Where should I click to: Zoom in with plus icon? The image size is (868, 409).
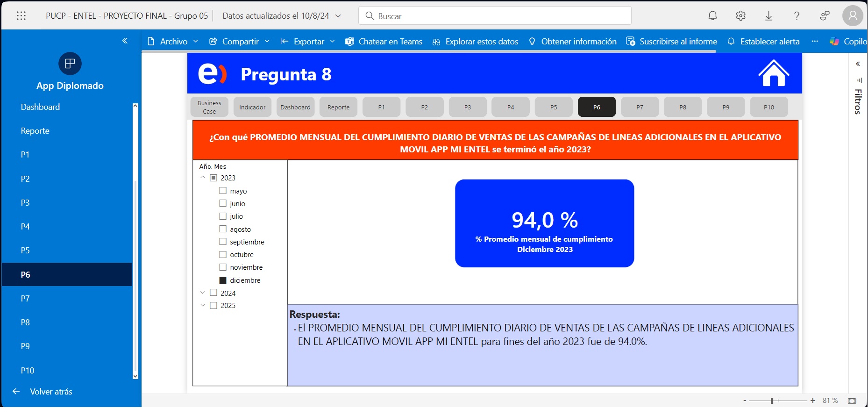point(813,401)
